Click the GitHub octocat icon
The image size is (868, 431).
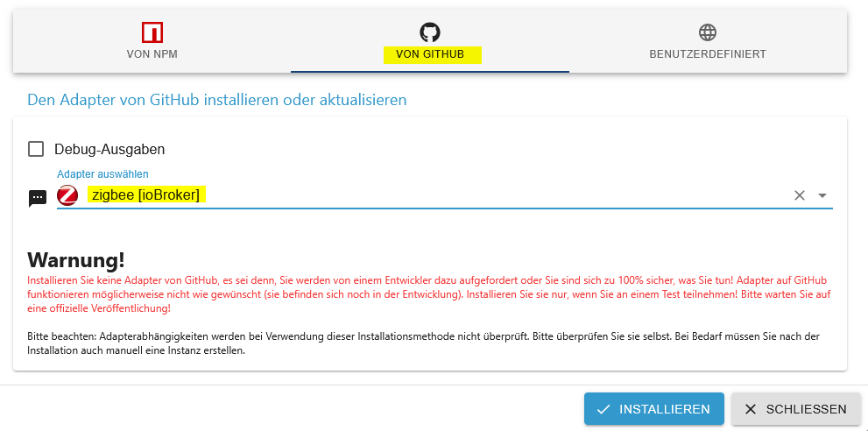[x=430, y=32]
